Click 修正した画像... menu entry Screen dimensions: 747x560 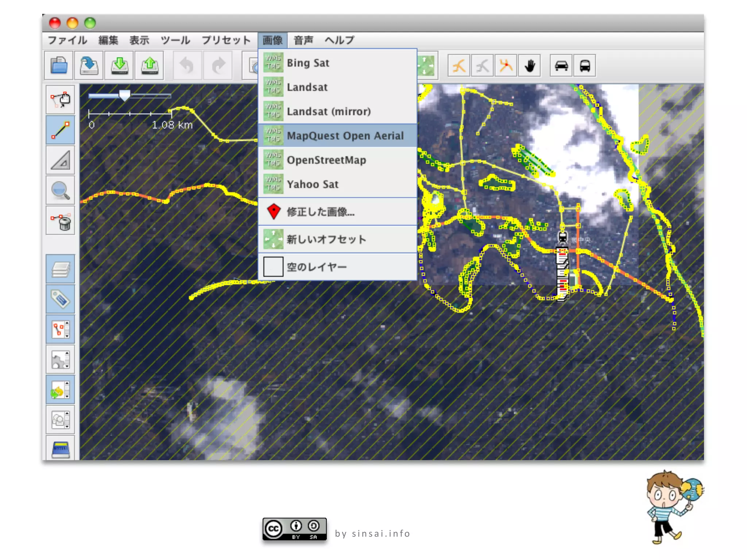coord(320,212)
